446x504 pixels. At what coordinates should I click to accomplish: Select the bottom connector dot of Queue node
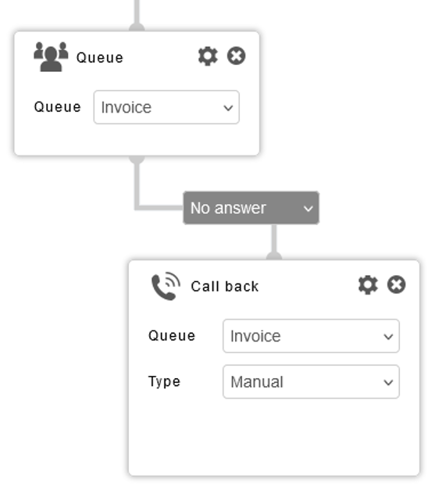pos(137,159)
